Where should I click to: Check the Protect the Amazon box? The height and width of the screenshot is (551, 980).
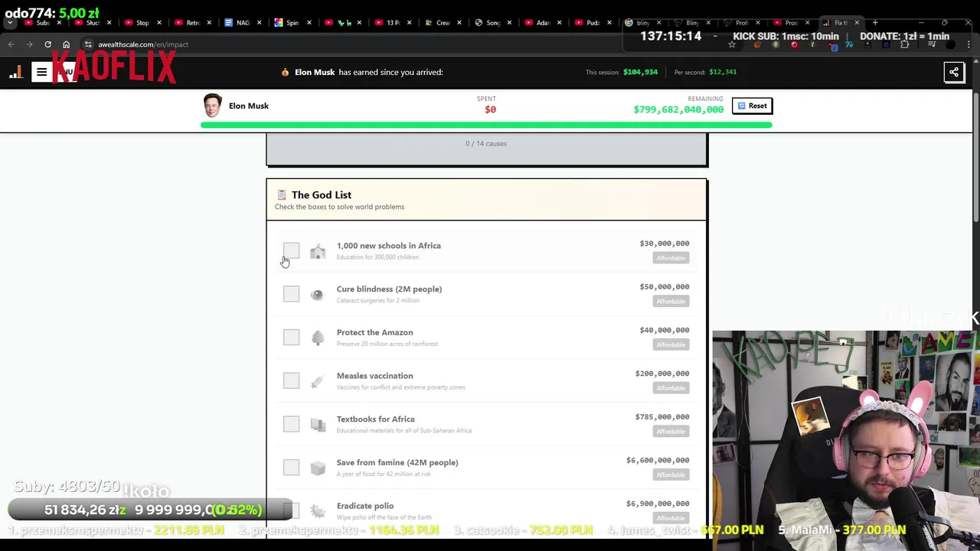(x=291, y=337)
